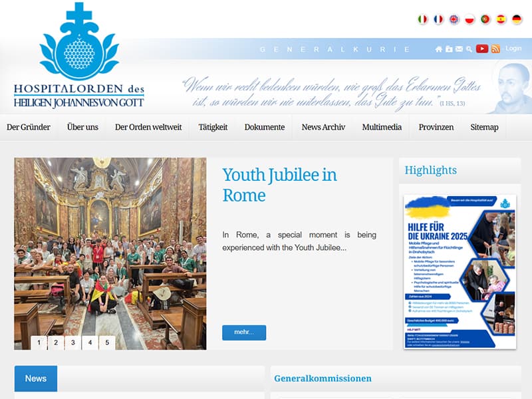
Task: Choose the German flag language icon
Action: pyautogui.click(x=517, y=19)
